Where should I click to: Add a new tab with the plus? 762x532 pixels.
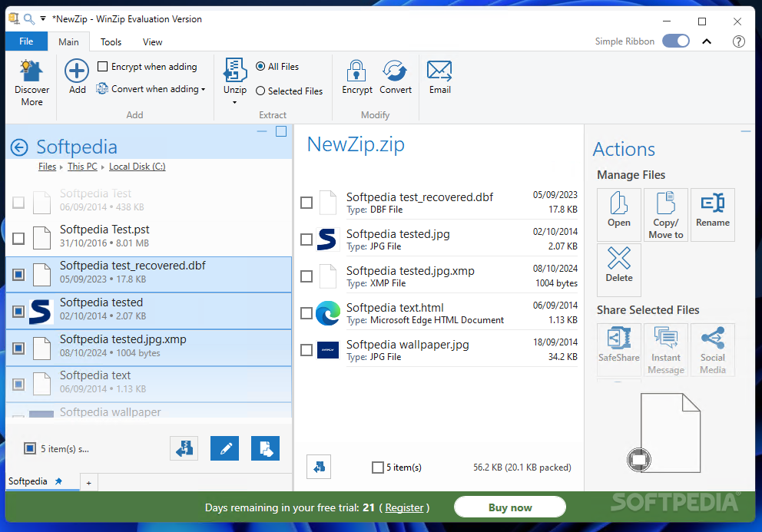[88, 482]
